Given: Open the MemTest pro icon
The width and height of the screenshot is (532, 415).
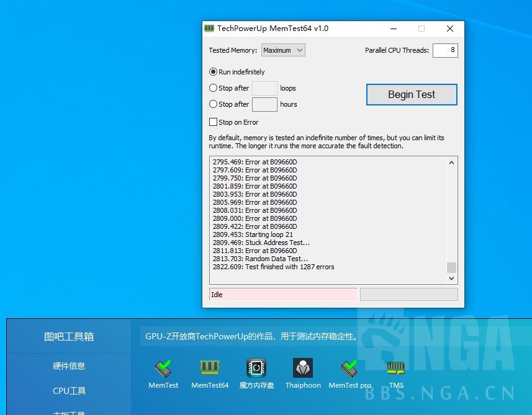Looking at the screenshot, I should pyautogui.click(x=349, y=368).
